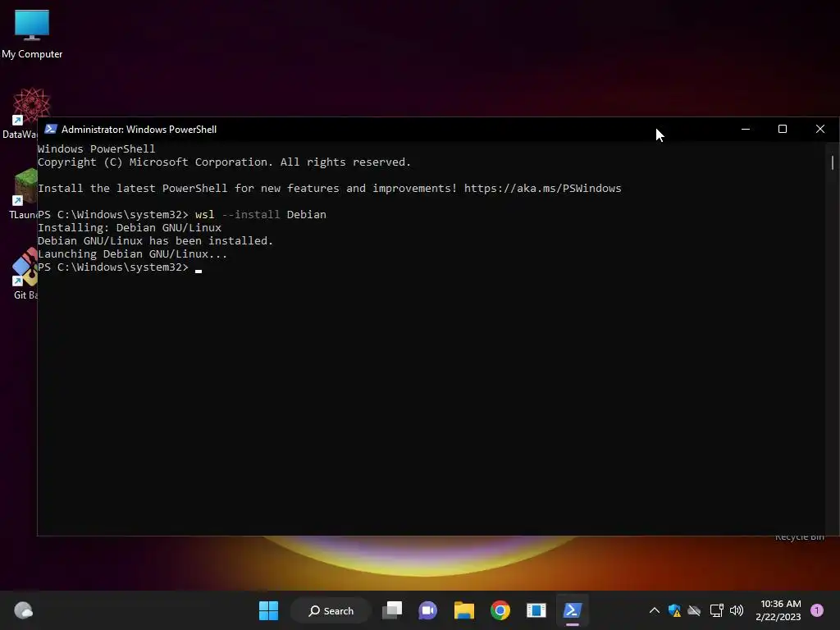Click the 'Launching Debian GNU/Linux...' line
This screenshot has width=840, height=630.
point(132,254)
